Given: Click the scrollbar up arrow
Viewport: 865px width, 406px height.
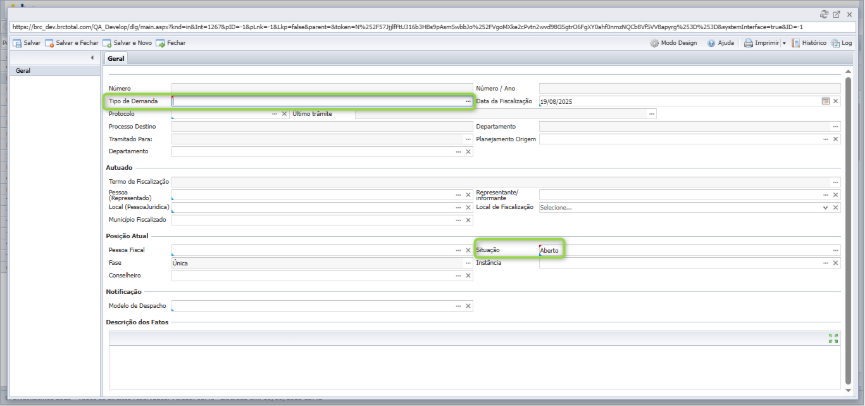Looking at the screenshot, I should pos(848,72).
